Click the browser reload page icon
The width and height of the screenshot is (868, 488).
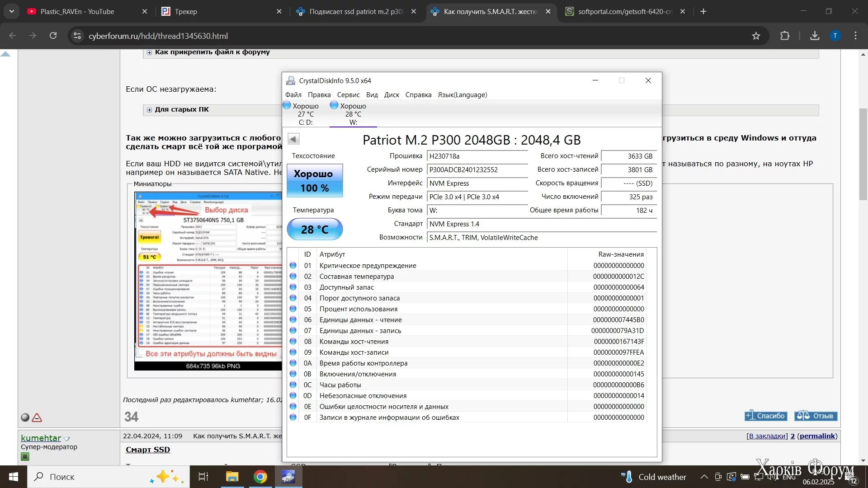click(53, 36)
